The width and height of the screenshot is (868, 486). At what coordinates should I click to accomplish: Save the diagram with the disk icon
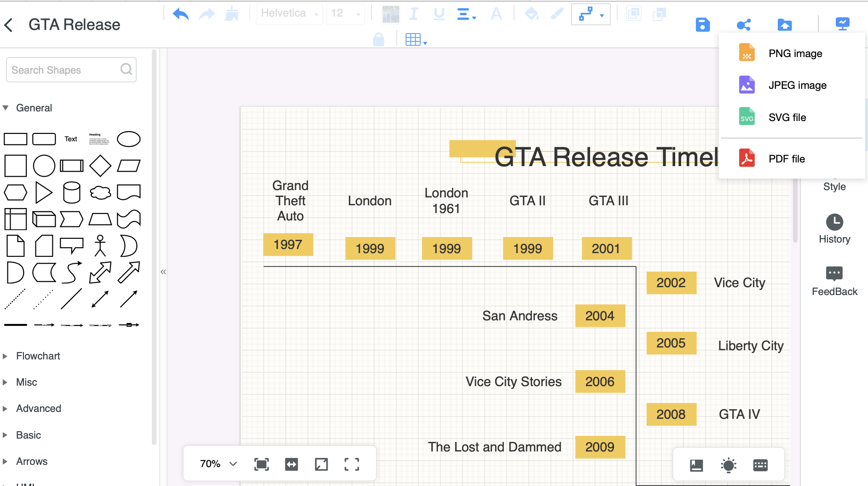702,25
